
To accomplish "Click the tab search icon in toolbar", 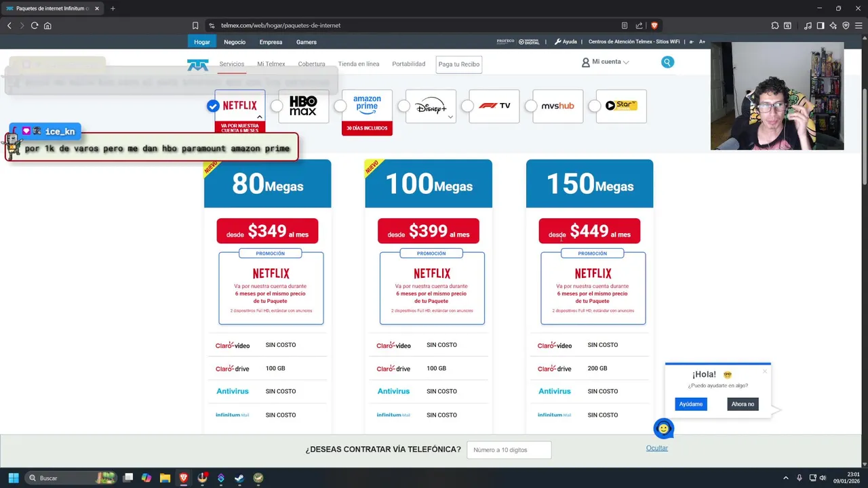I will coord(787,26).
